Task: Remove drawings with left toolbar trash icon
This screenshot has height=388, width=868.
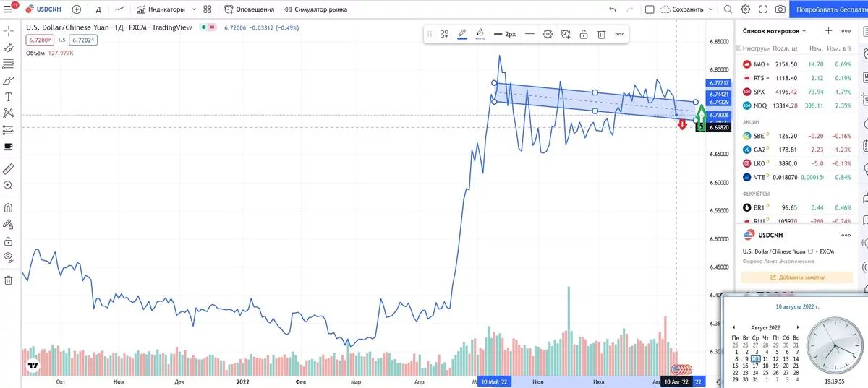Action: click(8, 280)
